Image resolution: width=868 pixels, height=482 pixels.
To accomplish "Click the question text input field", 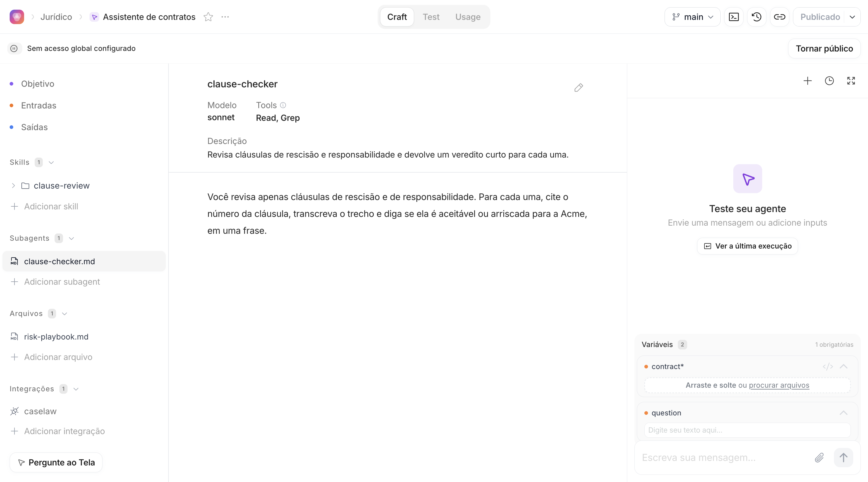I will pos(747,430).
